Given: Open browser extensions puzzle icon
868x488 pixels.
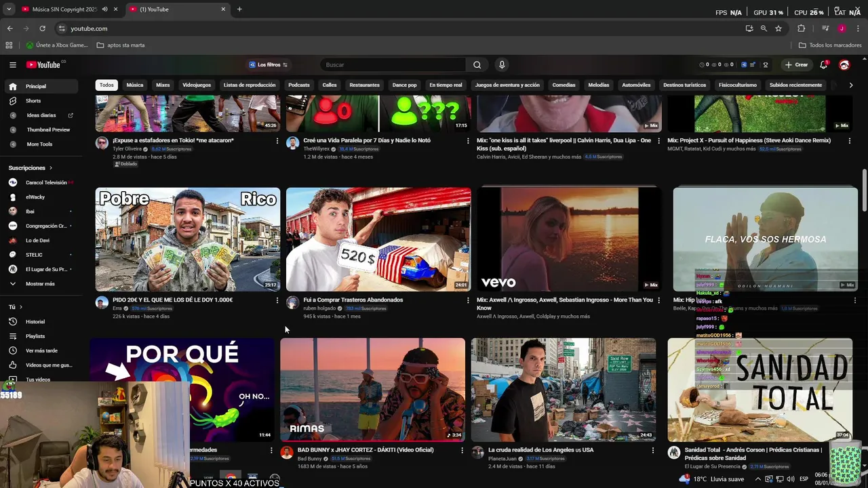Looking at the screenshot, I should [801, 28].
